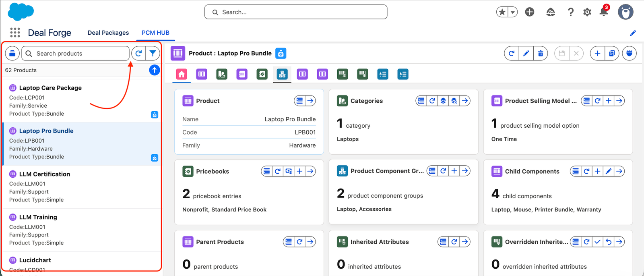This screenshot has width=644, height=276.
Task: Delete the product using trash icon
Action: [x=541, y=53]
